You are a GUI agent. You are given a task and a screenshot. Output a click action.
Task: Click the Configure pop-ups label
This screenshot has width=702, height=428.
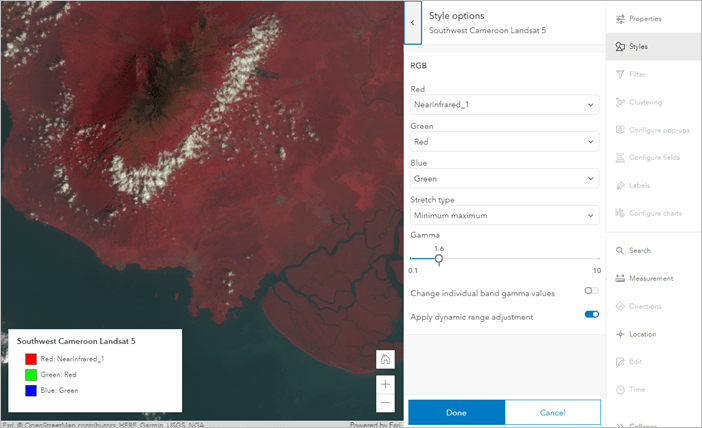(659, 130)
